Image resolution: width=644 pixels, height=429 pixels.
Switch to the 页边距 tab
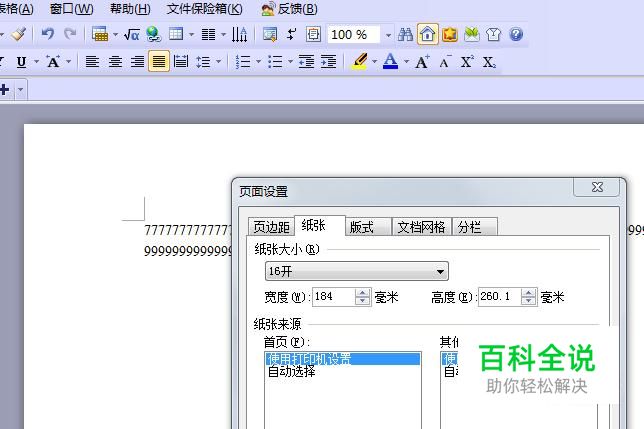tap(271, 227)
